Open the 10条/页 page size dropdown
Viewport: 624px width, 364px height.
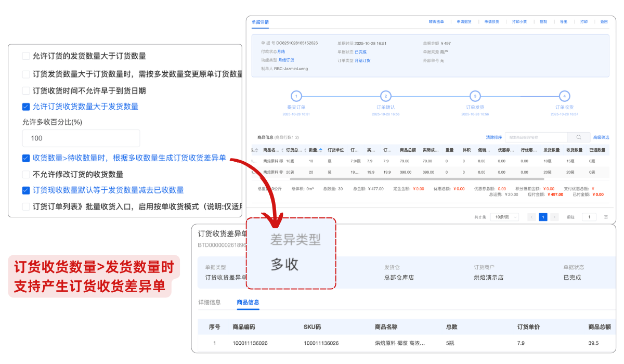(x=504, y=217)
